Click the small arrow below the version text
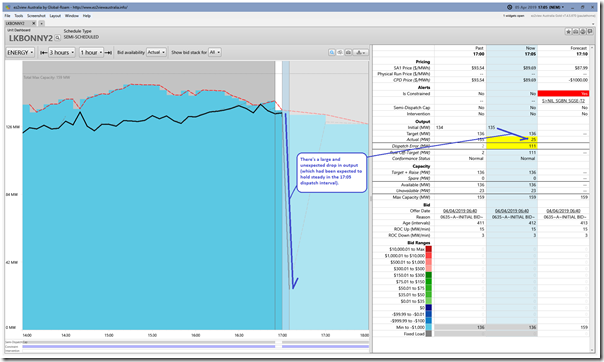604x362 pixels. click(593, 24)
